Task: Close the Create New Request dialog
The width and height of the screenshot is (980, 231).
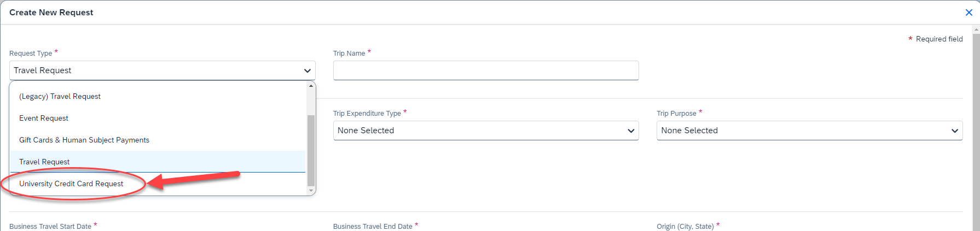Action: pyautogui.click(x=969, y=13)
